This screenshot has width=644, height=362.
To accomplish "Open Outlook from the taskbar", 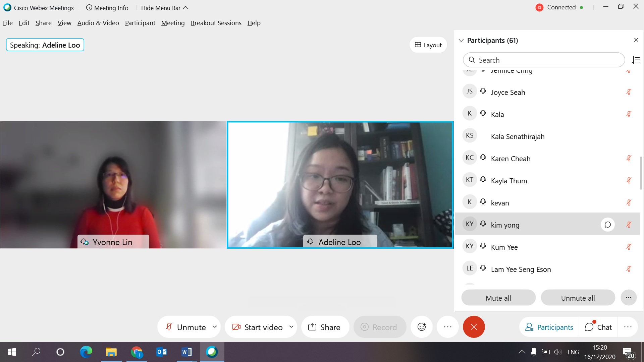I will (161, 352).
